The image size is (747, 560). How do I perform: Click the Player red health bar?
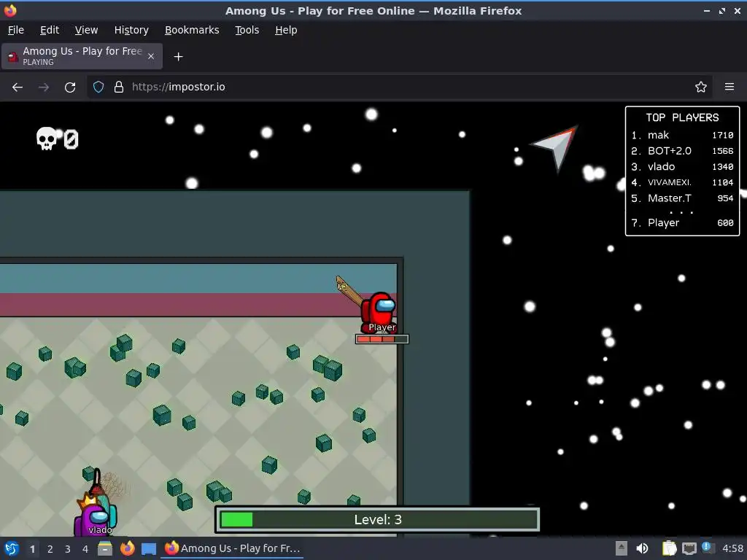pos(382,339)
